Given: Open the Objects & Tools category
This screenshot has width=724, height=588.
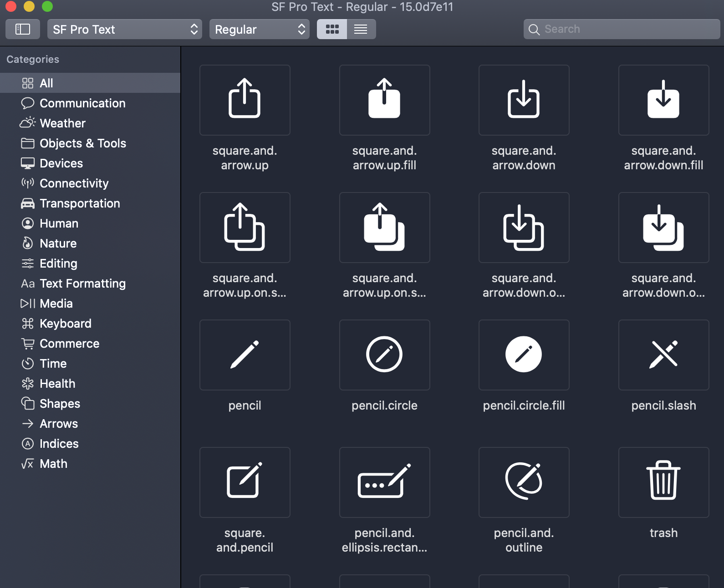Looking at the screenshot, I should tap(90, 143).
